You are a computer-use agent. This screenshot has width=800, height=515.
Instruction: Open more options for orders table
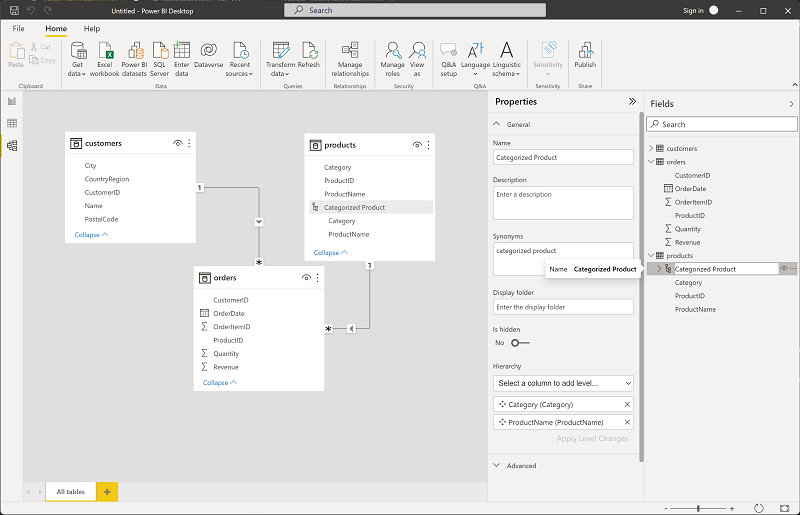point(317,278)
